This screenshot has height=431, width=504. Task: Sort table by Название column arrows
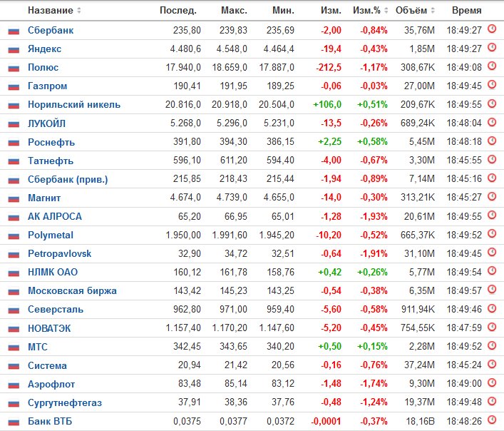(x=78, y=10)
